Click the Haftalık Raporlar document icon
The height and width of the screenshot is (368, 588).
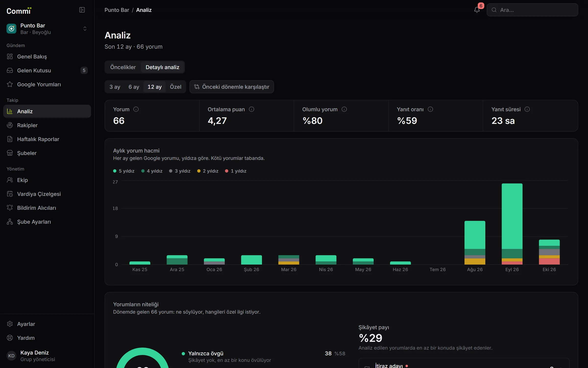pyautogui.click(x=10, y=139)
